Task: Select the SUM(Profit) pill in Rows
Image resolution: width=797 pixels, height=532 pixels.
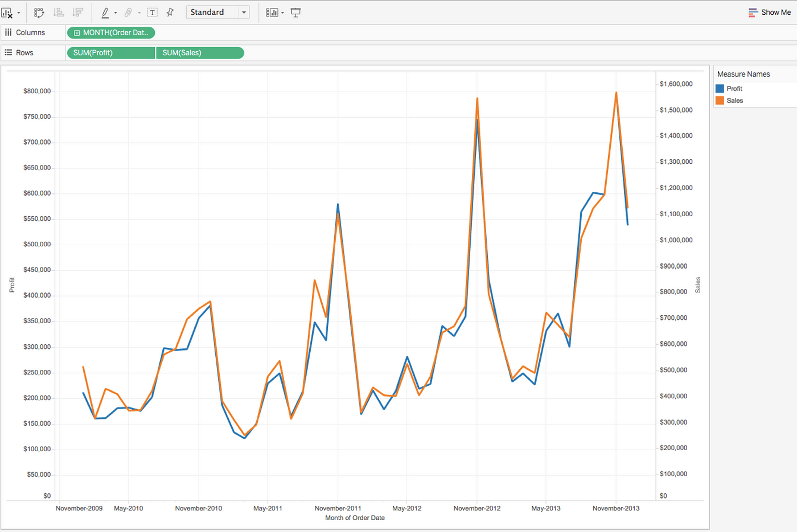Action: click(111, 53)
